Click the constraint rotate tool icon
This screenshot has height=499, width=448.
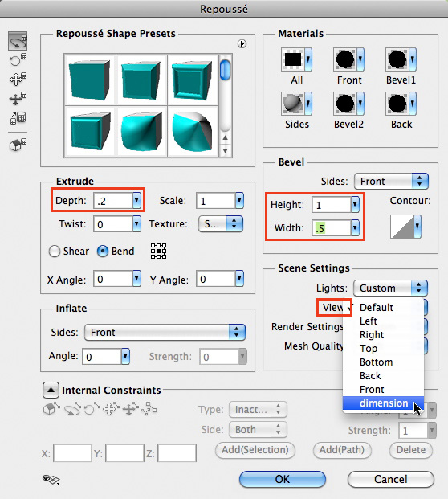pyautogui.click(x=72, y=409)
